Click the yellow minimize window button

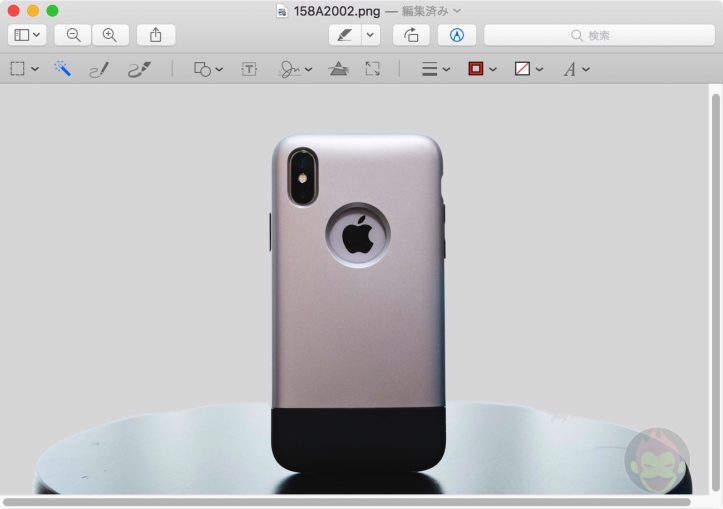[33, 11]
